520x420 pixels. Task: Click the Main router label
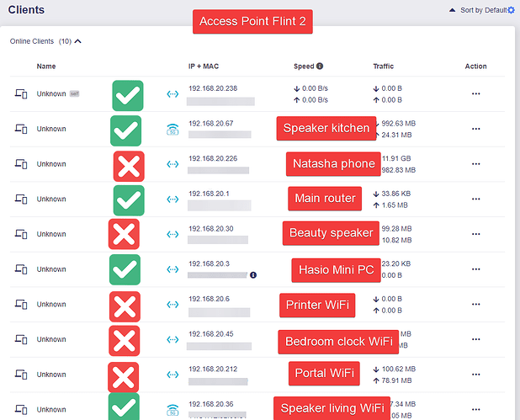[325, 199]
